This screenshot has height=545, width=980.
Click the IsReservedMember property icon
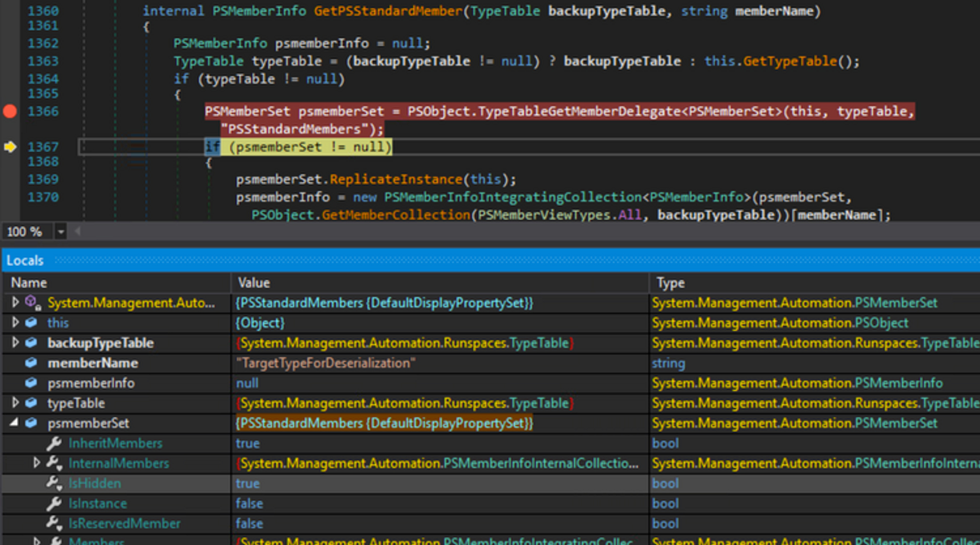pos(54,523)
